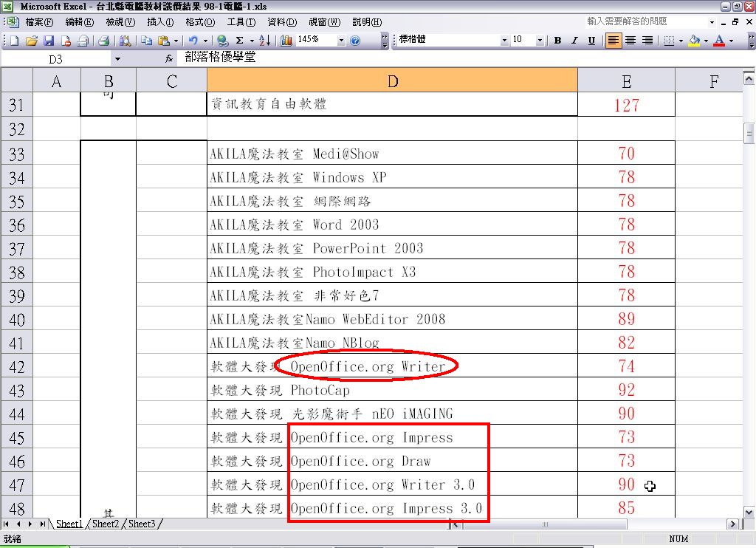Open the 145% zoom dropdown
Viewport: 756px width, 548px height.
pos(341,41)
